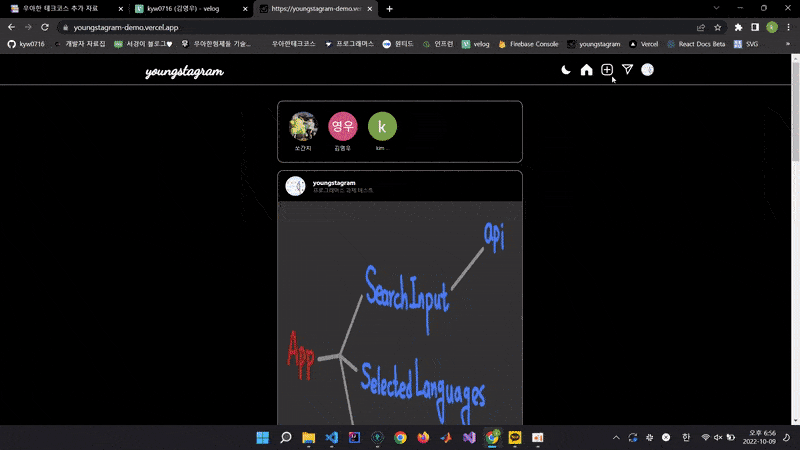The width and height of the screenshot is (800, 450).
Task: Bookmark this page with the star icon
Action: pos(717,28)
